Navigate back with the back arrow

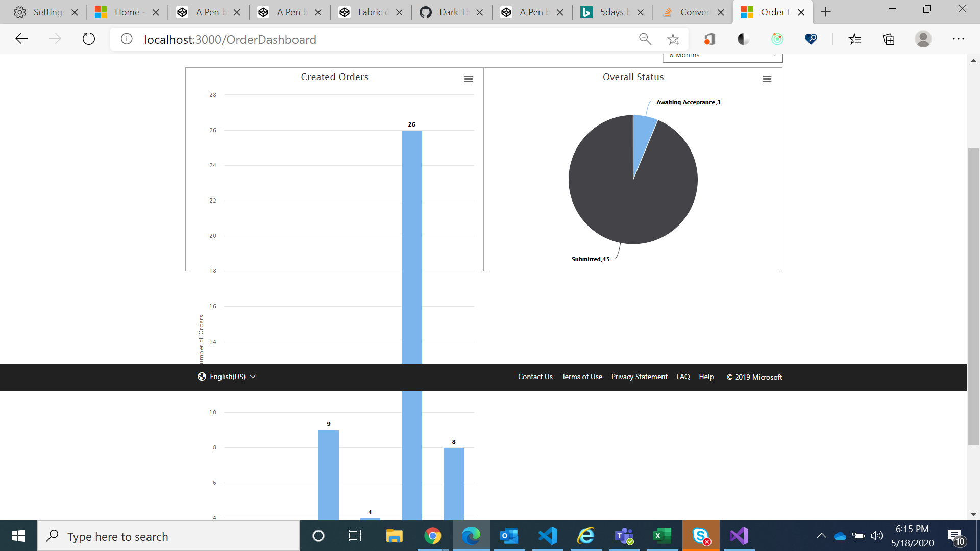pyautogui.click(x=21, y=39)
